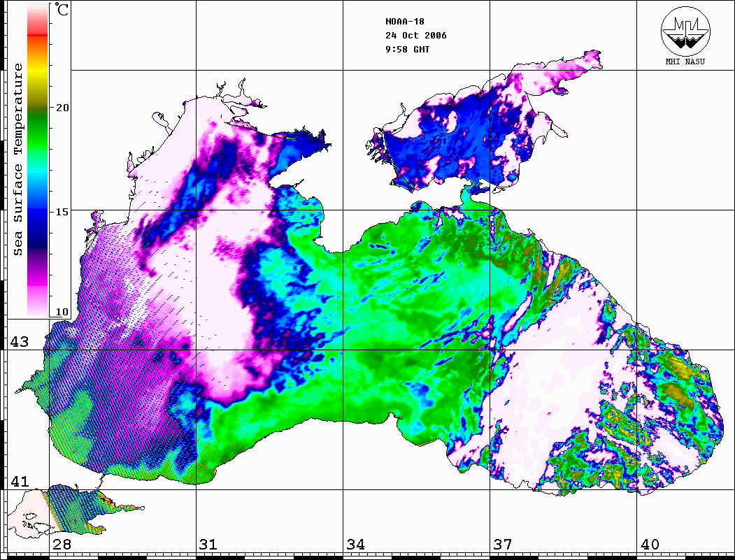Click the longitude label '37'
The width and height of the screenshot is (735, 560).
click(x=503, y=544)
